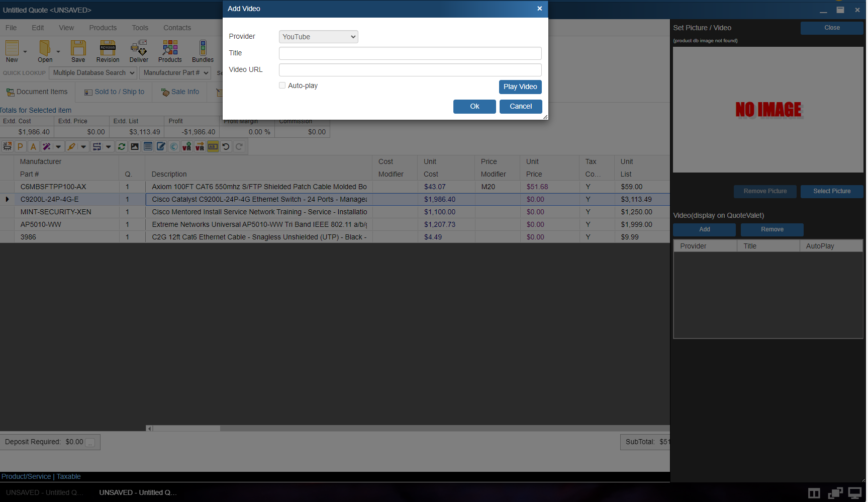Open the View menu
Viewport: 868px width, 502px height.
(66, 28)
